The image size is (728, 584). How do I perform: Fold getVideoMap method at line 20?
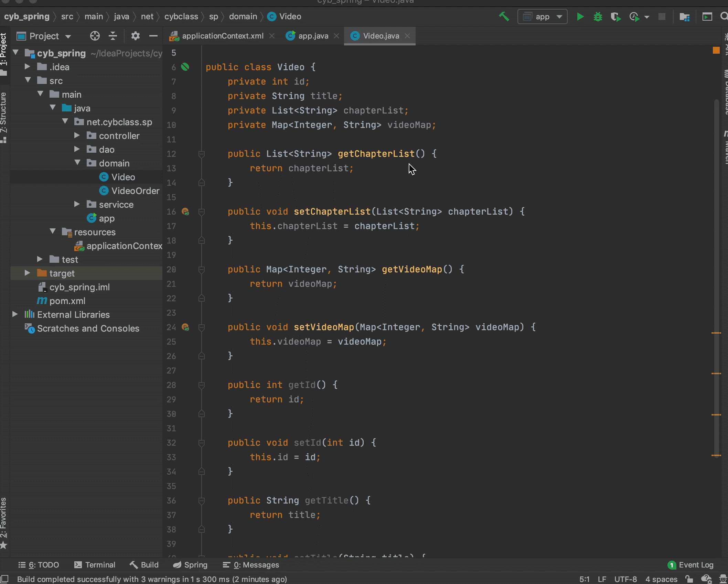(x=202, y=270)
